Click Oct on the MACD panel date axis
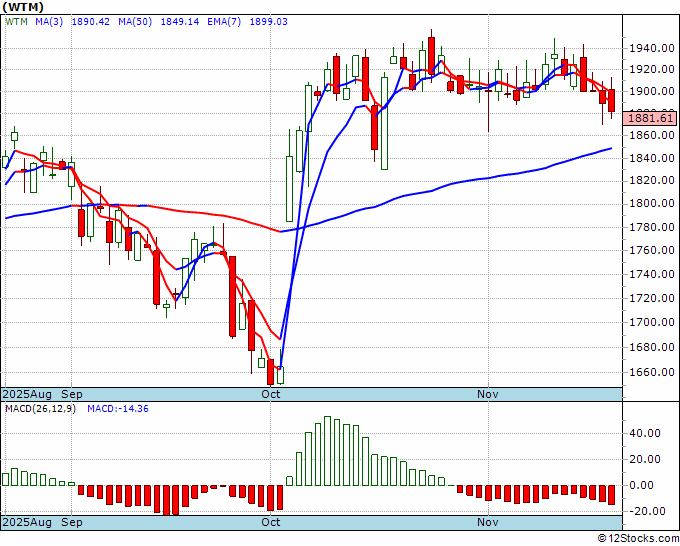The height and width of the screenshot is (546, 680). (x=271, y=522)
